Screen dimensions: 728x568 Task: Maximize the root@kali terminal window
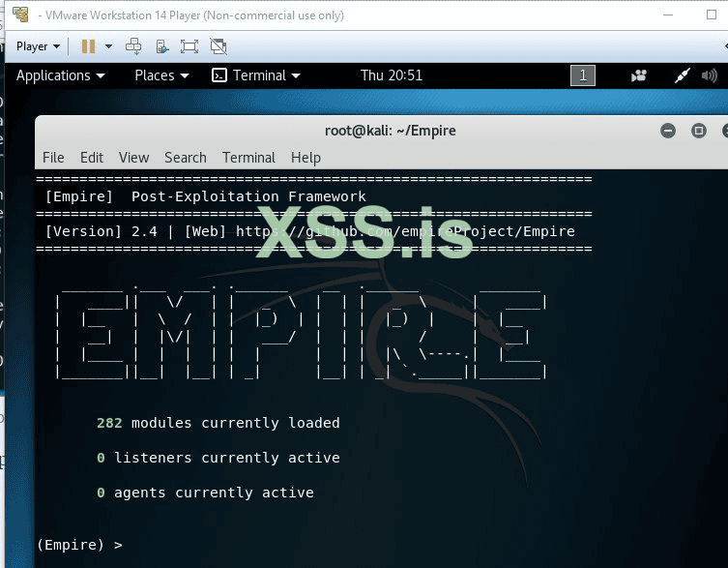coord(699,131)
